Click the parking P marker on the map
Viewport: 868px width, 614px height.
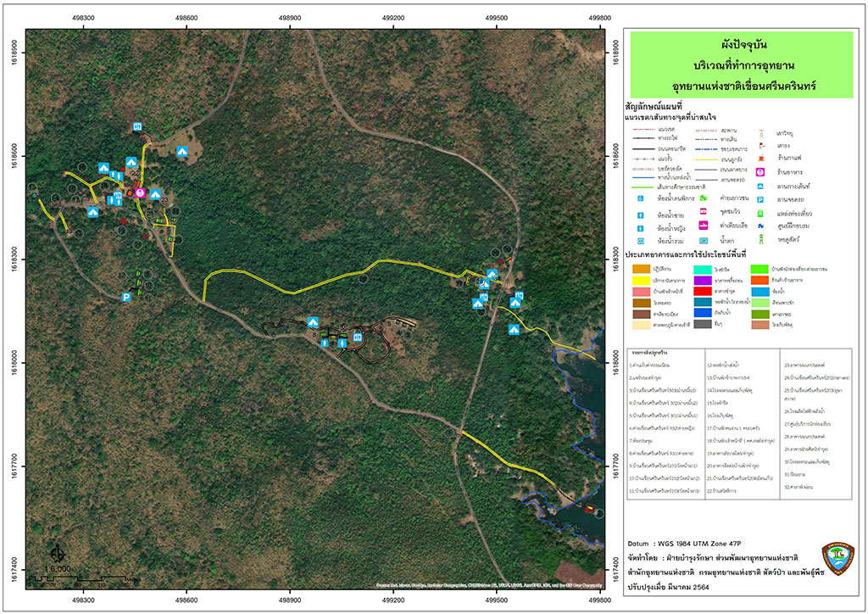coord(126,297)
